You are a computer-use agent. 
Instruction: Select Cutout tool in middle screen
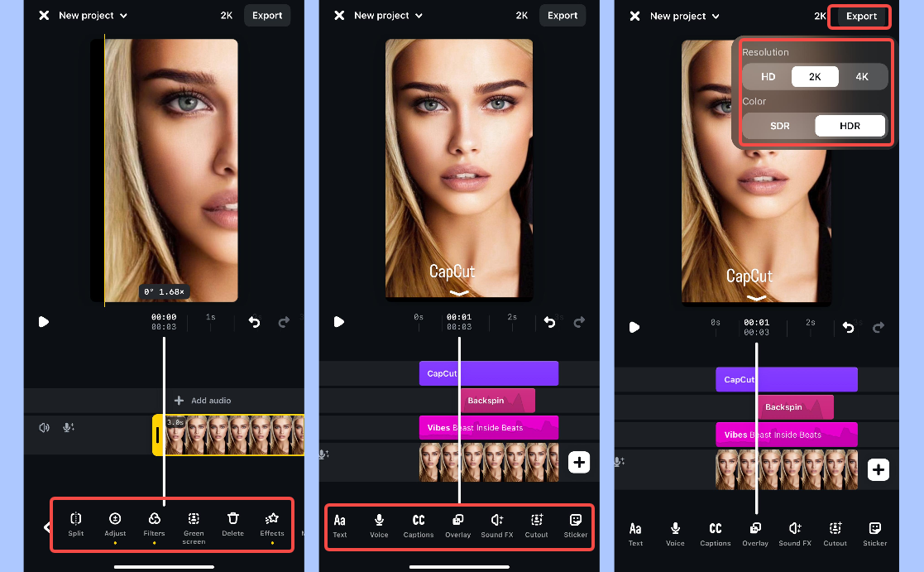coord(536,526)
